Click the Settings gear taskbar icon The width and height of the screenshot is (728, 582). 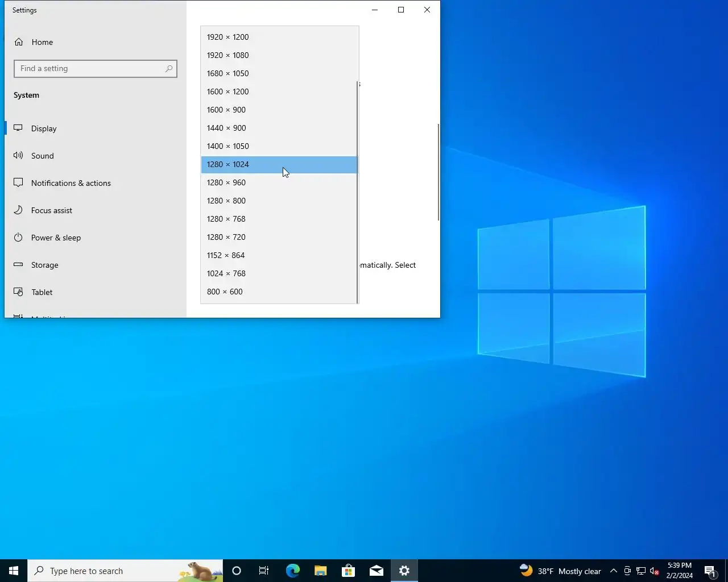404,571
